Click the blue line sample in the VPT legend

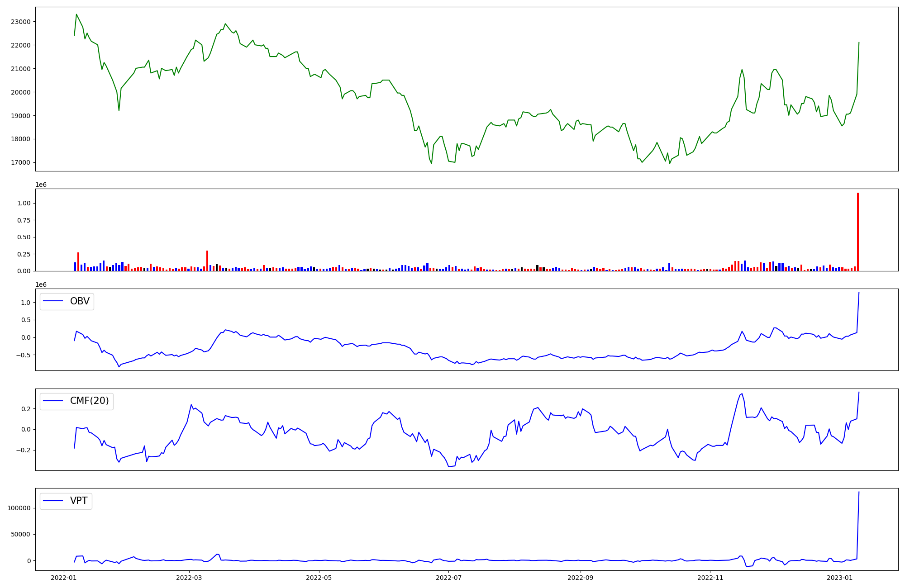(x=53, y=501)
